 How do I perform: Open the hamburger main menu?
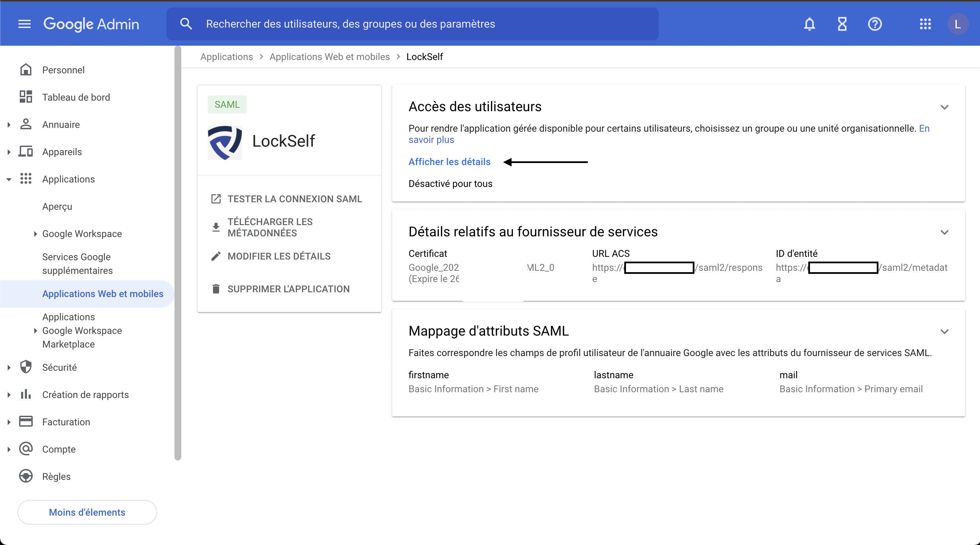tap(24, 24)
